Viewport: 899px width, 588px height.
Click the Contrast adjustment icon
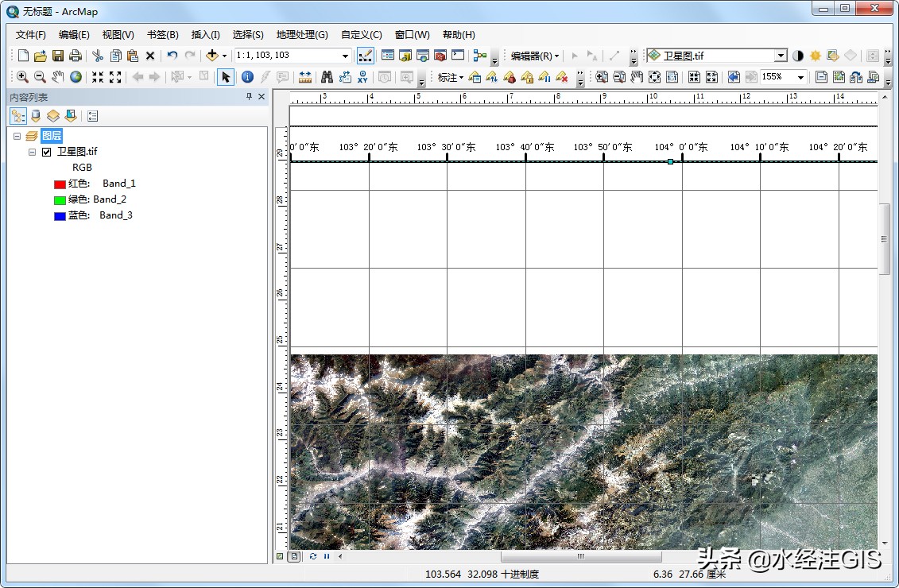pos(797,56)
